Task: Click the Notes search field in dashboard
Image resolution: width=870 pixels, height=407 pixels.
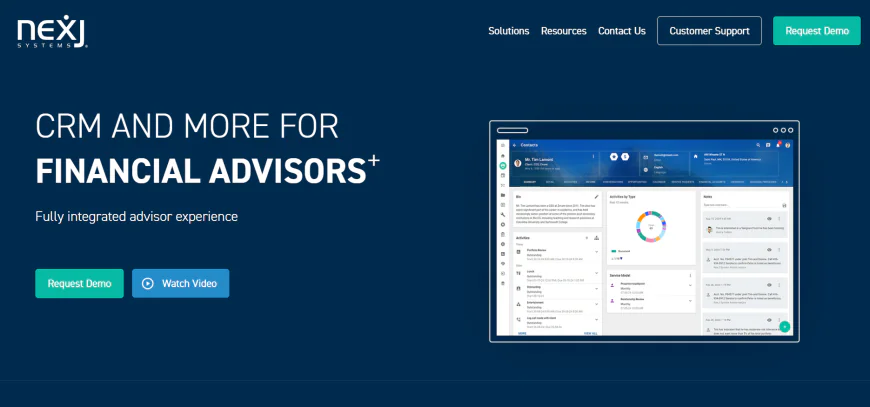Action: 742,205
